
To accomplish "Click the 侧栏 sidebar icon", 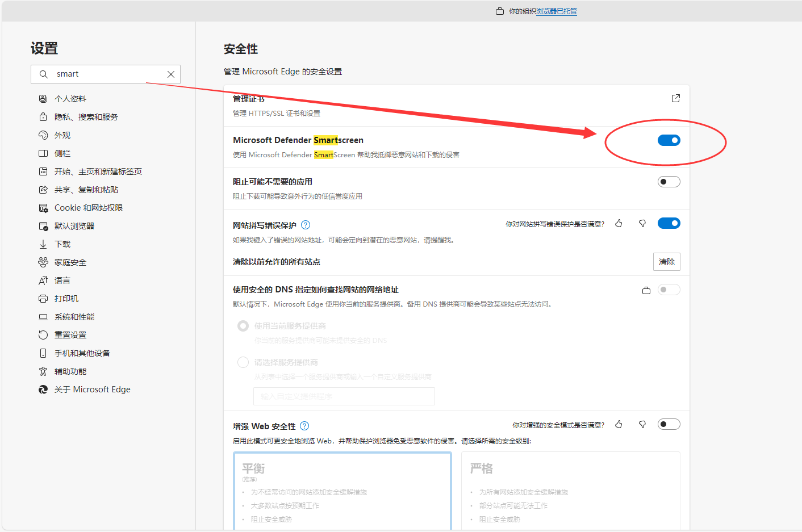I will [43, 153].
